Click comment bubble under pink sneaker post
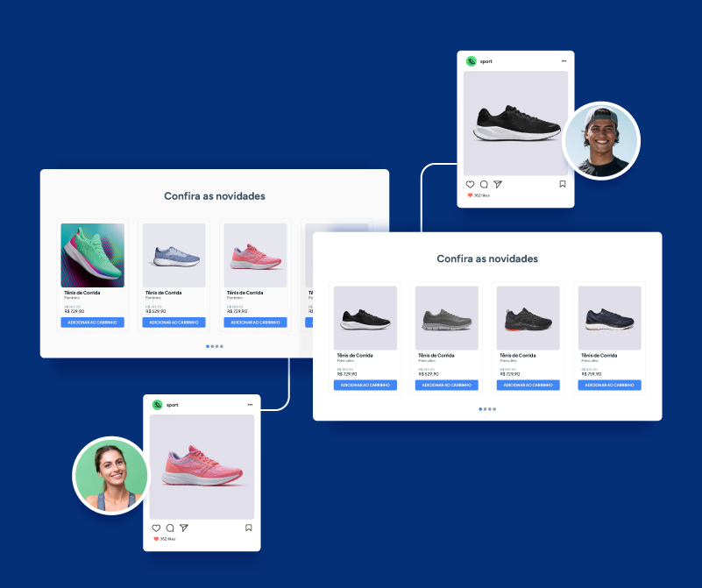The height and width of the screenshot is (588, 702). click(170, 528)
